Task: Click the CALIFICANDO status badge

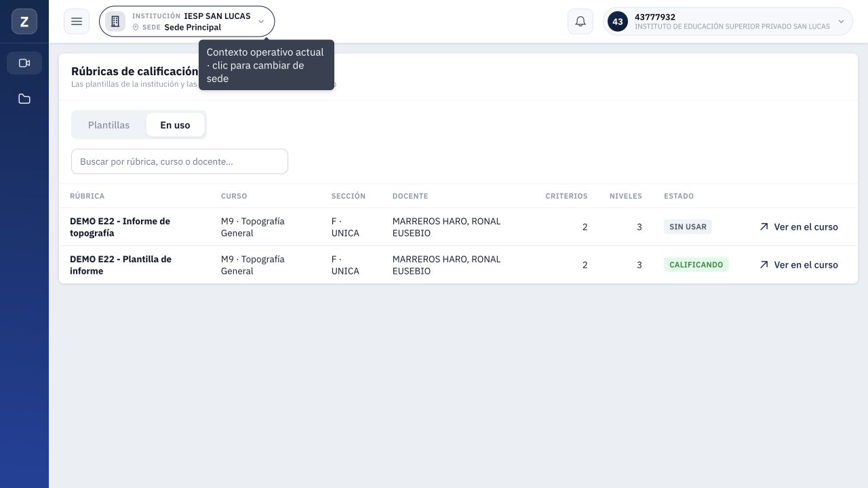Action: point(696,265)
